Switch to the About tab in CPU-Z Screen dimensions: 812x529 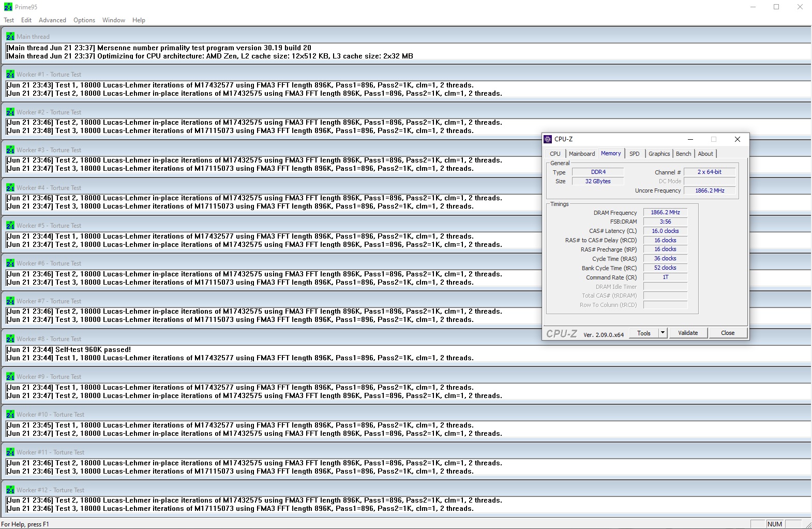[705, 154]
